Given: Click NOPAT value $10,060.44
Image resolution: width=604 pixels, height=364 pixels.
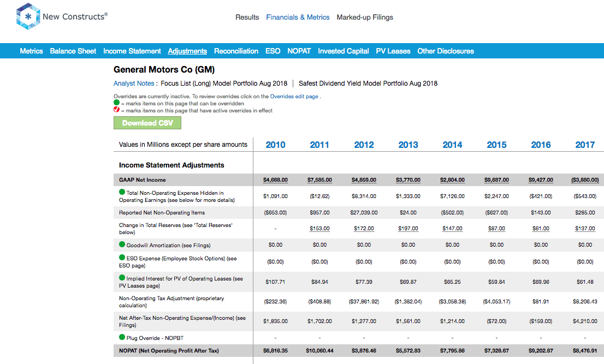Looking at the screenshot, I should tap(319, 351).
